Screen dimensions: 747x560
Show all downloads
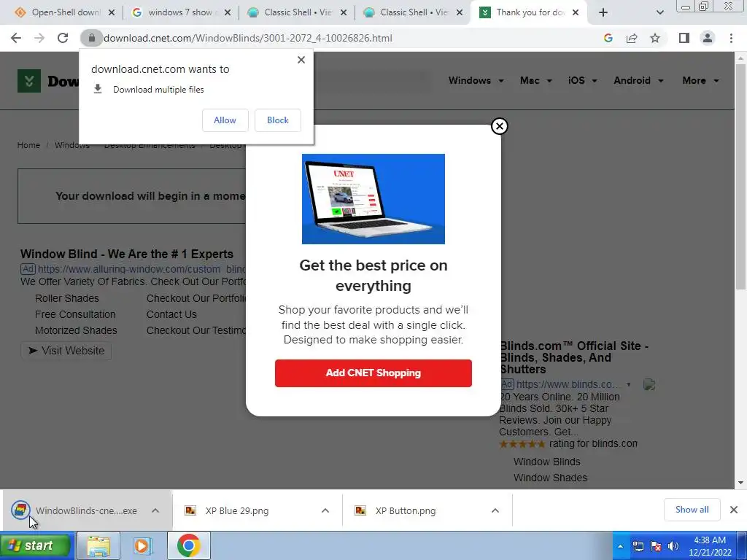click(692, 510)
